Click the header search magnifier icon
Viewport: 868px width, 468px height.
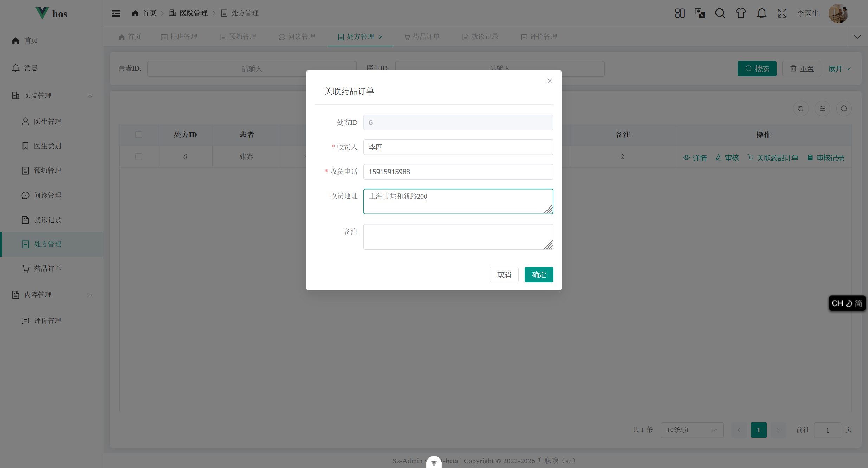[720, 13]
